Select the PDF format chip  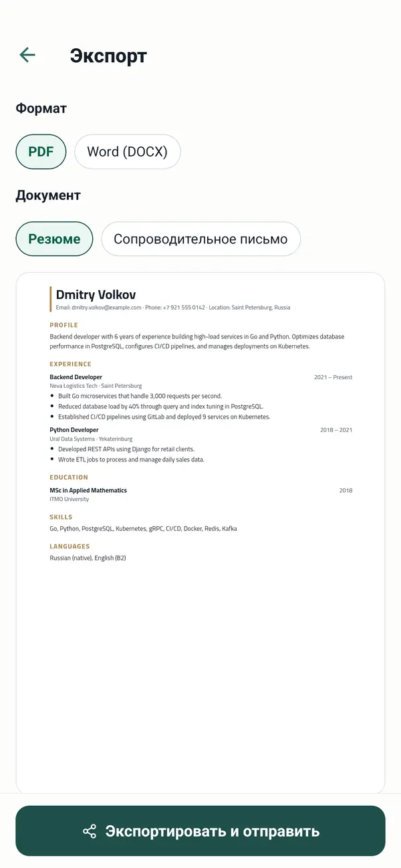[41, 152]
